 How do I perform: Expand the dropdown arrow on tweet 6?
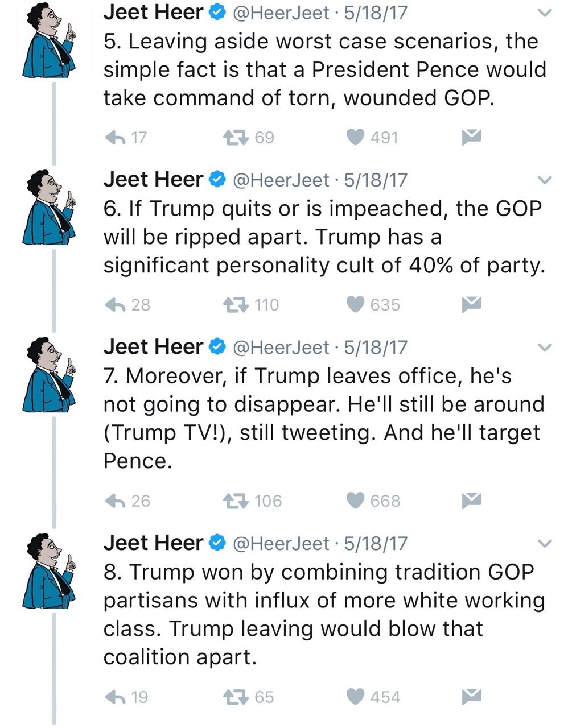[545, 181]
